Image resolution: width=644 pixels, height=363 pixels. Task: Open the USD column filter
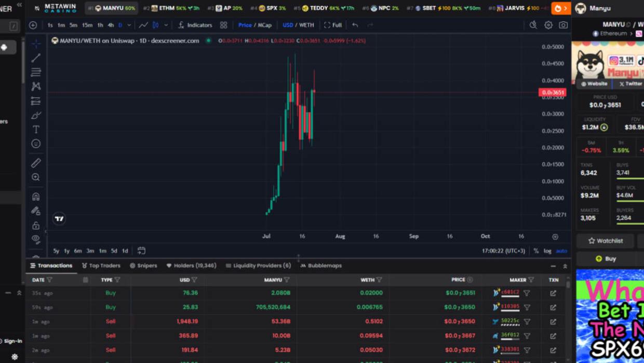tap(194, 280)
